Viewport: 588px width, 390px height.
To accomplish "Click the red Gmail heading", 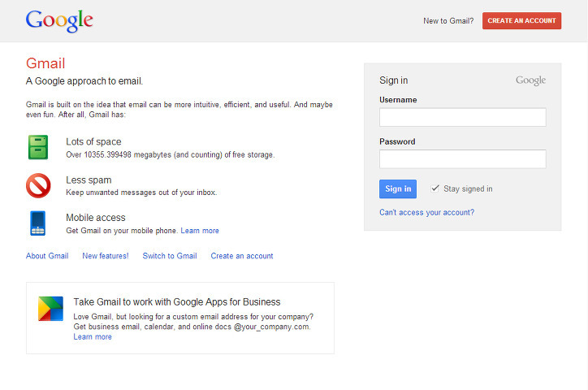I will (x=45, y=63).
